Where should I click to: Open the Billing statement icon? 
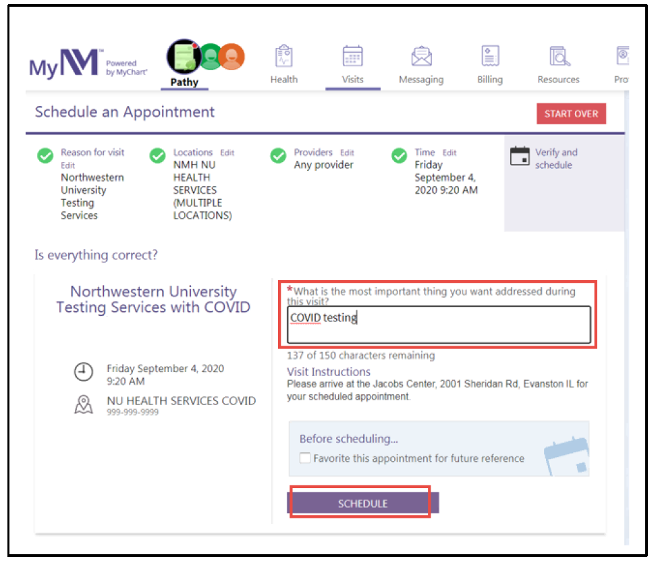click(490, 56)
